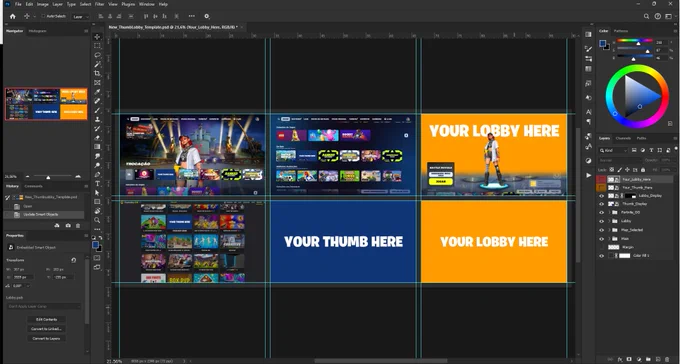Adjust the Navigator zoom slider

48,177
